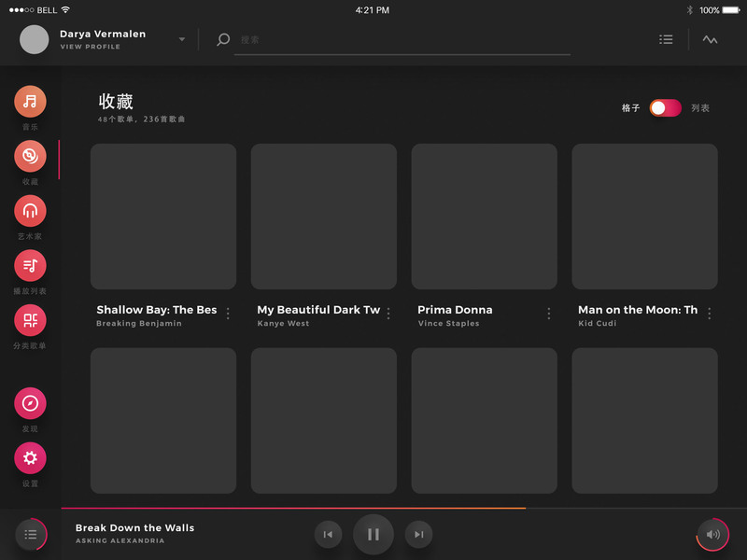Click the Wi-Fi status icon
Image resolution: width=747 pixels, height=560 pixels.
pos(65,9)
